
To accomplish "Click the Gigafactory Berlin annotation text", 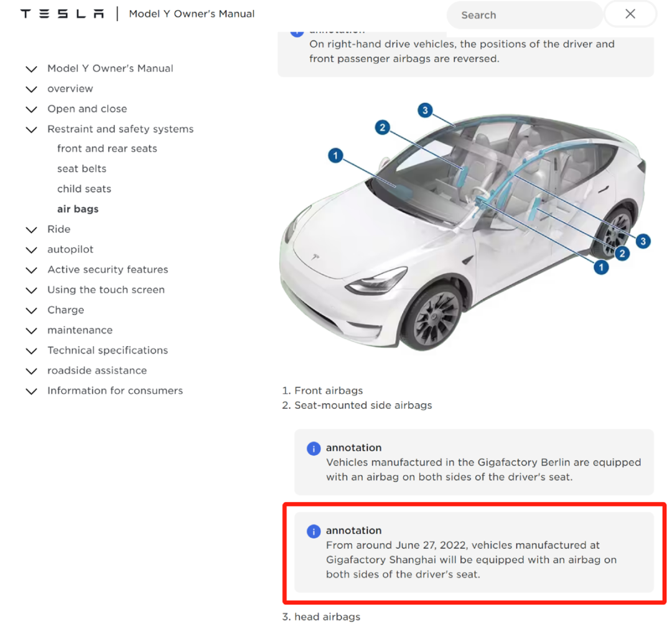I will pyautogui.click(x=483, y=469).
